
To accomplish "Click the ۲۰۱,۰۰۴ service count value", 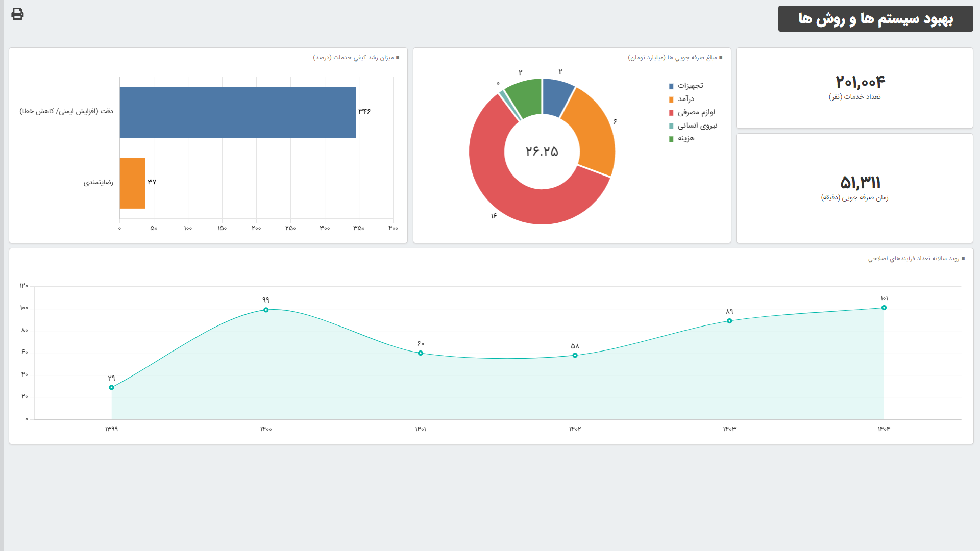I will (x=860, y=82).
